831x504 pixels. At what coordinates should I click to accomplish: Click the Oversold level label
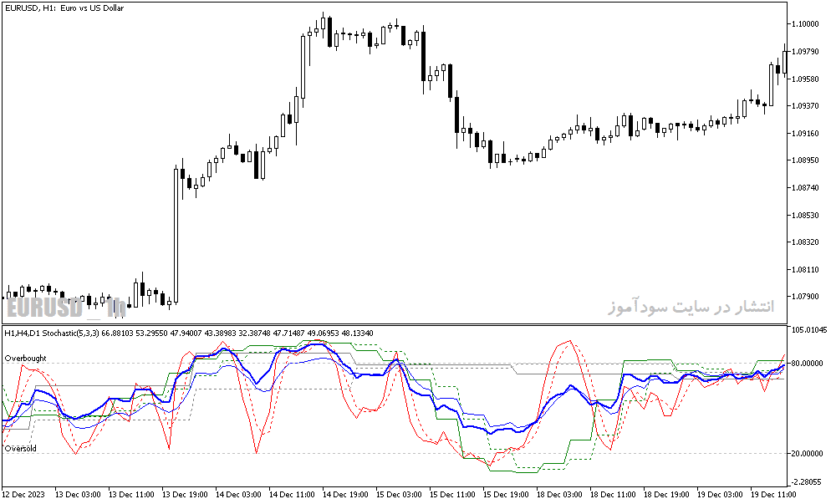[21, 448]
